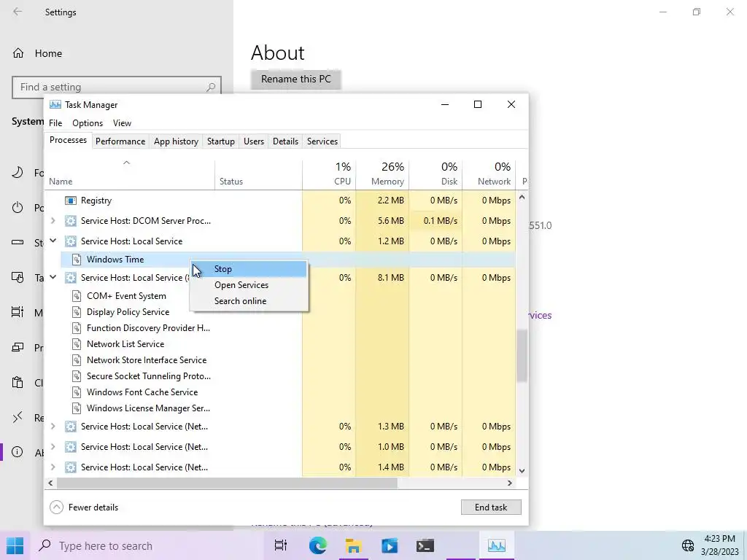The width and height of the screenshot is (747, 560).
Task: Open Task View on the taskbar
Action: click(281, 545)
